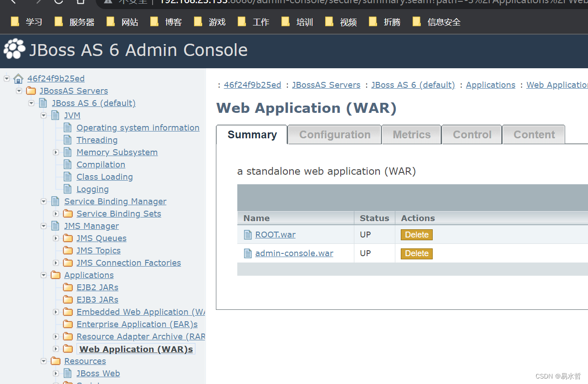The height and width of the screenshot is (384, 588).
Task: Click folder icon beside EJB3 JARs
Action: click(x=68, y=300)
